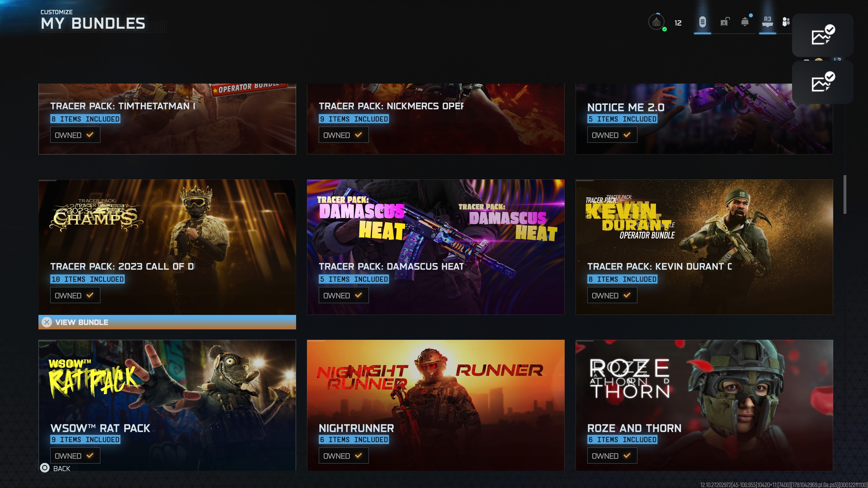868x488 pixels.
Task: Open the upper screenshot-saved notification
Action: [x=823, y=35]
